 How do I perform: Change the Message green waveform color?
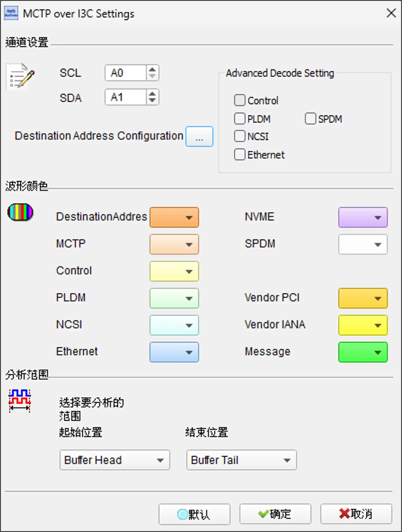tap(363, 352)
